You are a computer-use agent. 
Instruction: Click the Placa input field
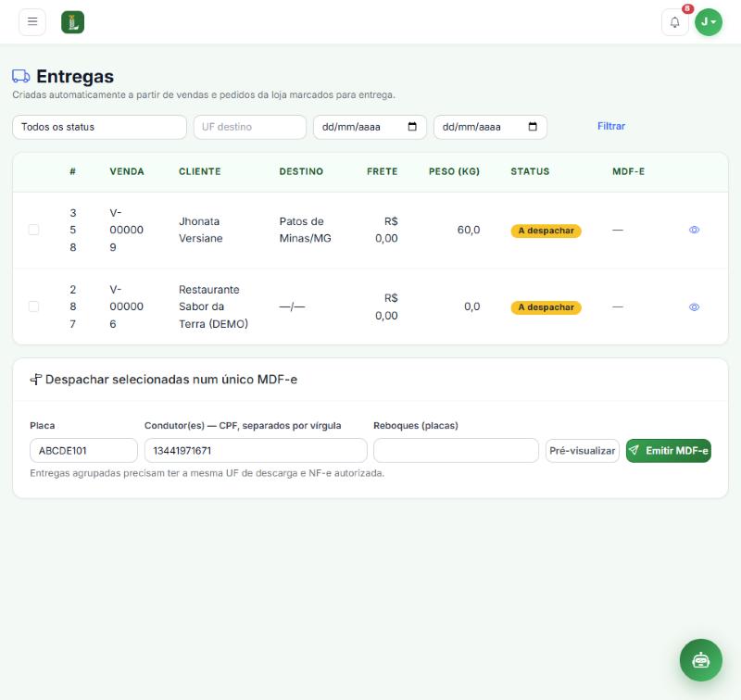pyautogui.click(x=83, y=451)
